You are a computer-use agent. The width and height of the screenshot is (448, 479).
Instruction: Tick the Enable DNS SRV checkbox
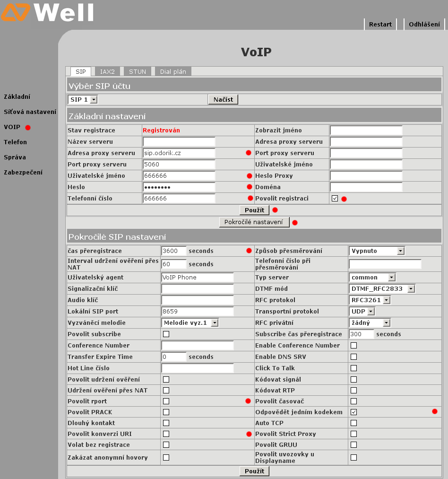coord(353,357)
